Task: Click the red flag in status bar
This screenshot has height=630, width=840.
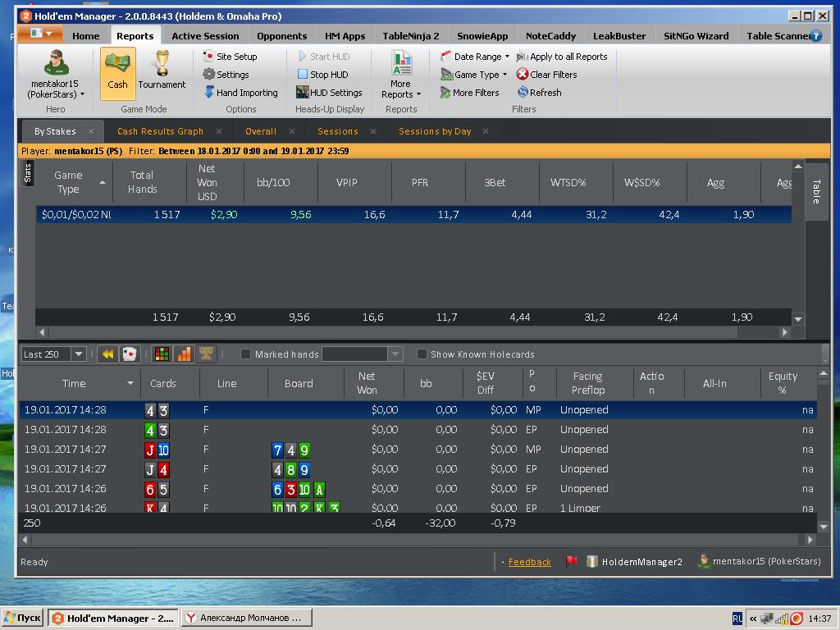Action: pyautogui.click(x=572, y=561)
